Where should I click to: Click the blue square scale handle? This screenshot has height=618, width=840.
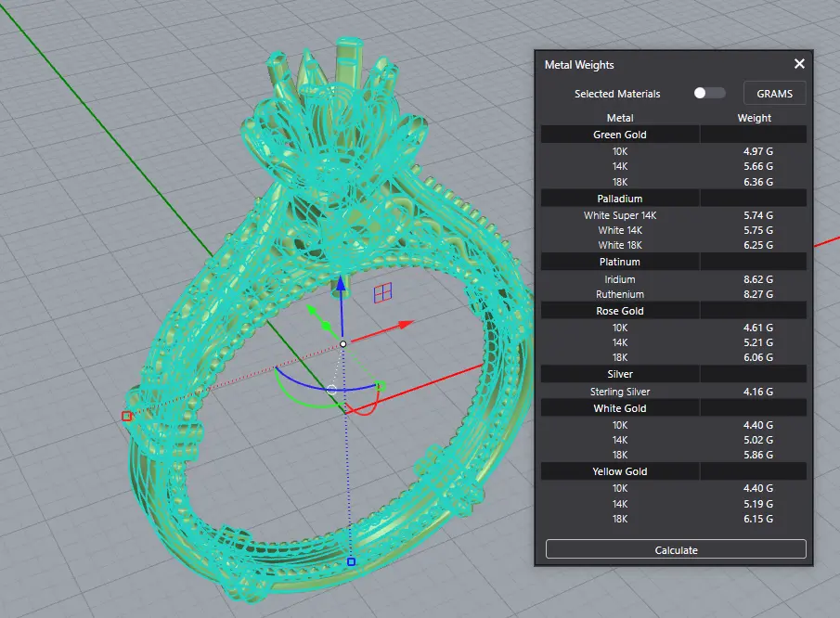coord(351,561)
